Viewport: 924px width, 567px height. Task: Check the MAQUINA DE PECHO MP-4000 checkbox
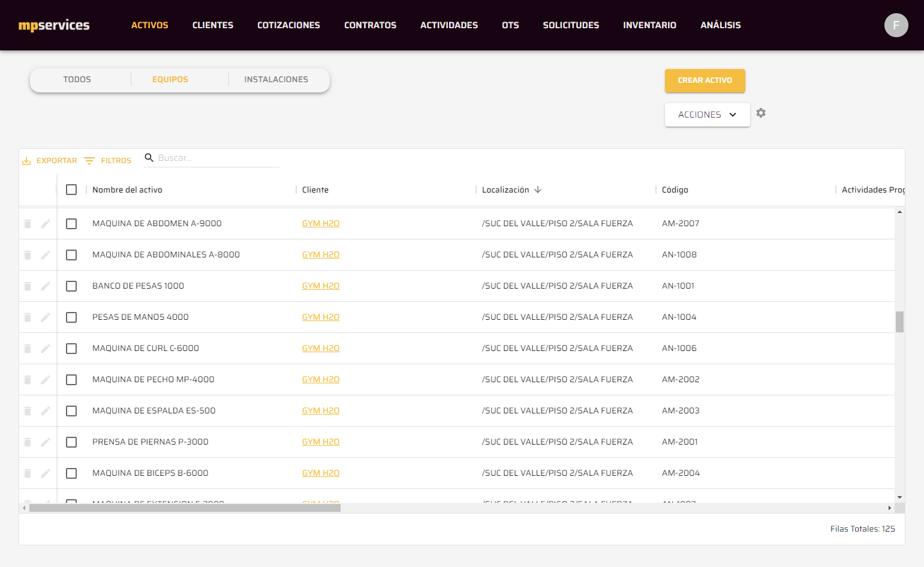(x=71, y=380)
